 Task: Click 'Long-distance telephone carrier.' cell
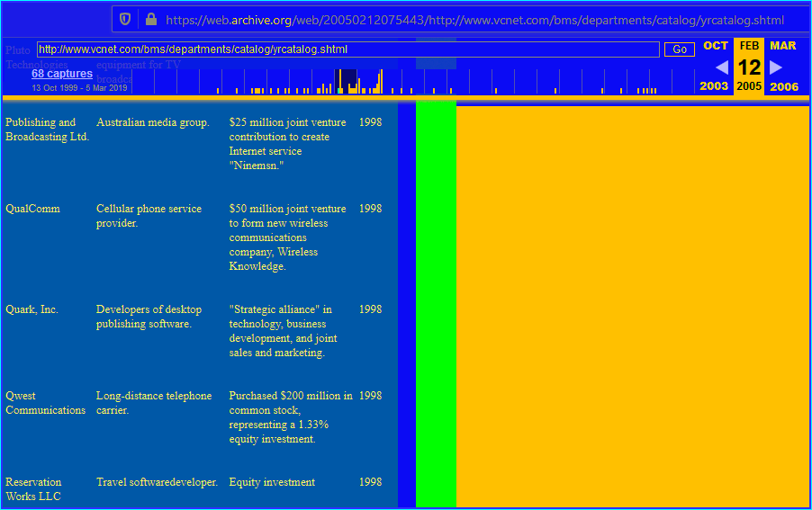[154, 403]
